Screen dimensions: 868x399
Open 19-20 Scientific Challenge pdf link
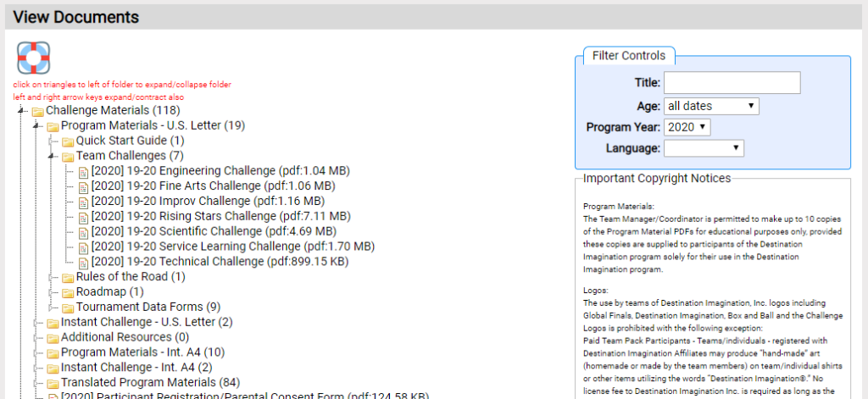click(214, 230)
